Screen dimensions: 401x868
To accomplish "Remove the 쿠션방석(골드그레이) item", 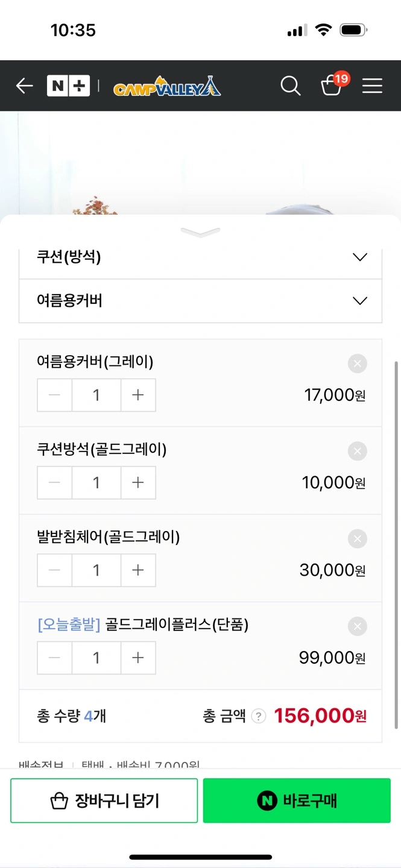I will click(x=357, y=451).
